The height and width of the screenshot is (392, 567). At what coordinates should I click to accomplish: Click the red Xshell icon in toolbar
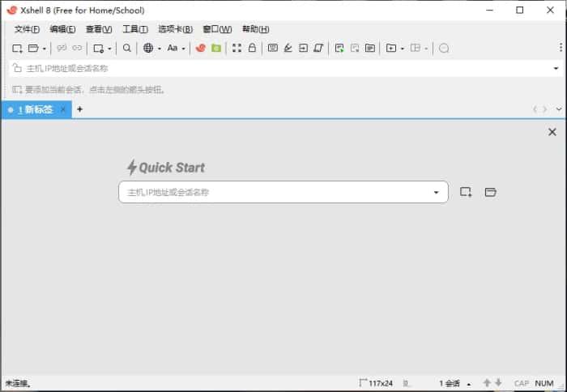click(x=201, y=49)
